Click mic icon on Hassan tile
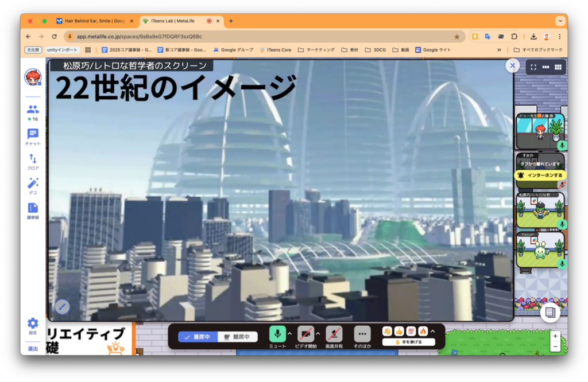Image resolution: width=588 pixels, height=382 pixels. 562,264
